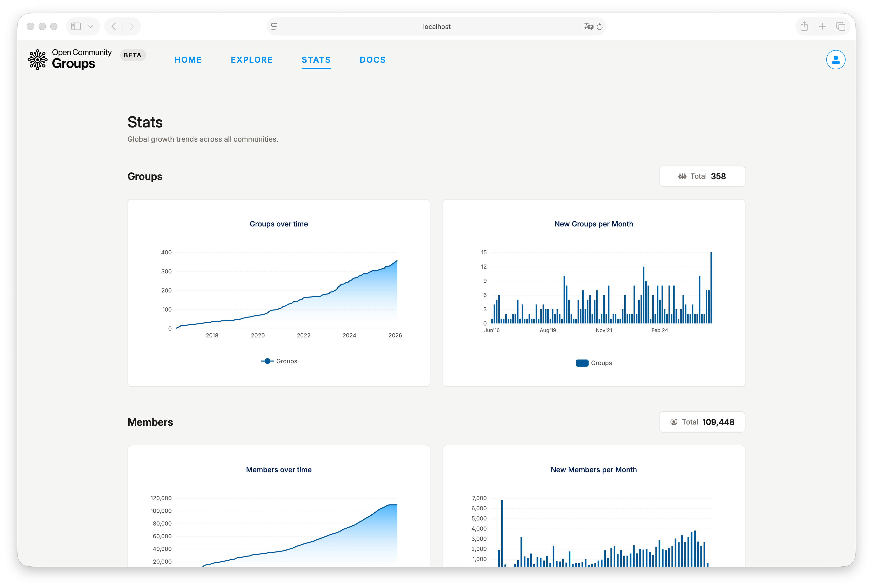Select the STATS tab
The height and width of the screenshot is (588, 873).
click(316, 60)
